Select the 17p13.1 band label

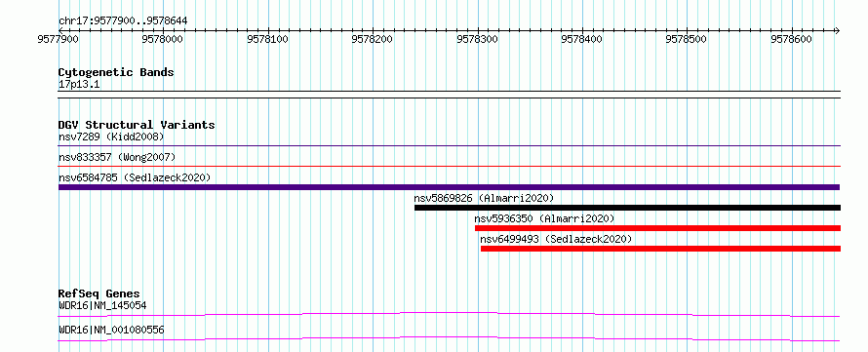point(79,85)
